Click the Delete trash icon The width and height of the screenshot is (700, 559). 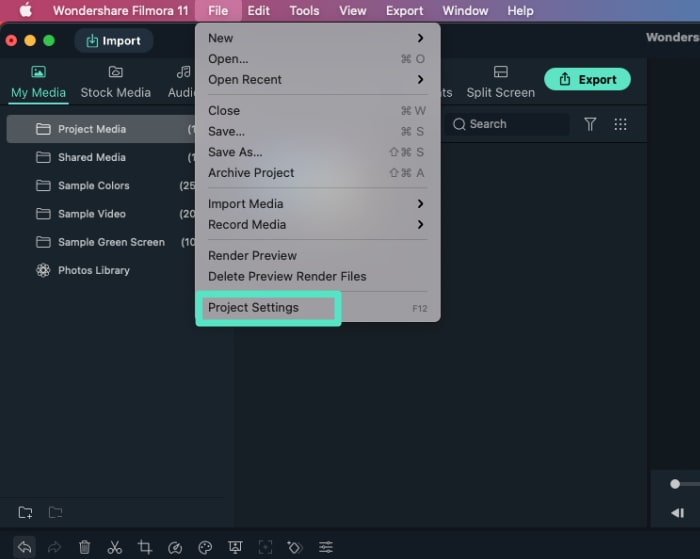tap(84, 547)
